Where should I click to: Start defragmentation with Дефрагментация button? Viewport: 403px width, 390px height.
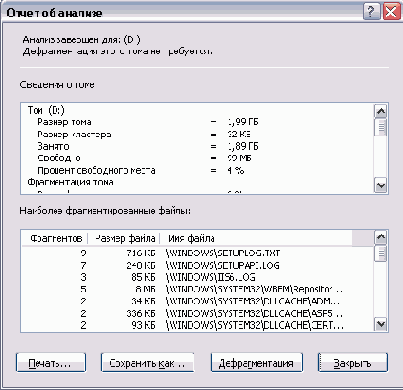coord(256,363)
